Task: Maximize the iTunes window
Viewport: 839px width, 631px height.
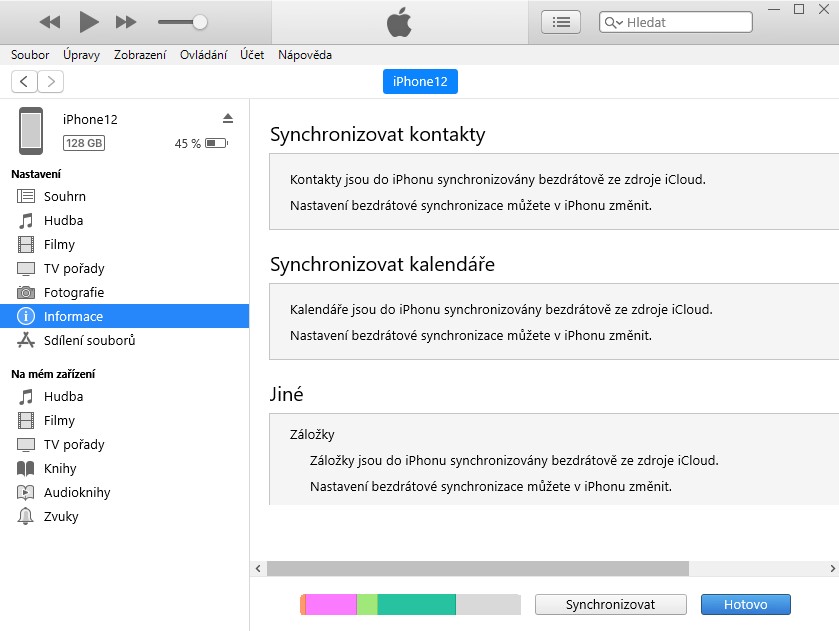Action: [799, 10]
